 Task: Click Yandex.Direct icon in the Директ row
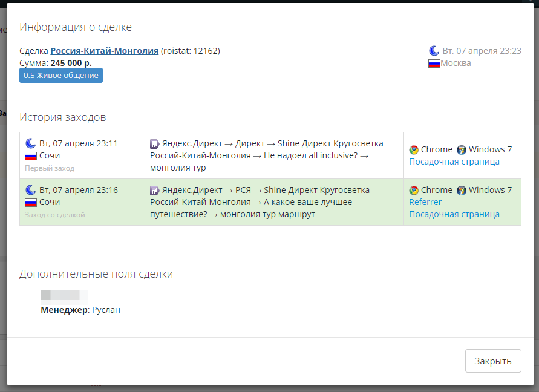(155, 144)
